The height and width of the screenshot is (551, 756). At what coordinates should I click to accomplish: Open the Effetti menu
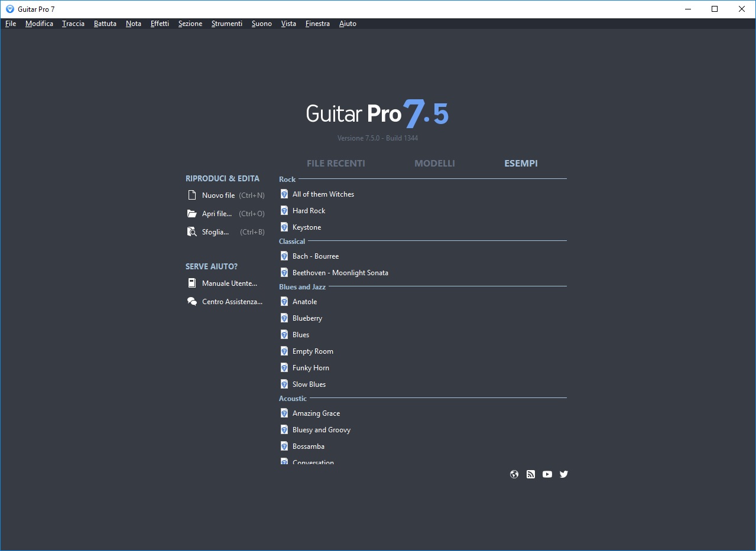tap(160, 24)
